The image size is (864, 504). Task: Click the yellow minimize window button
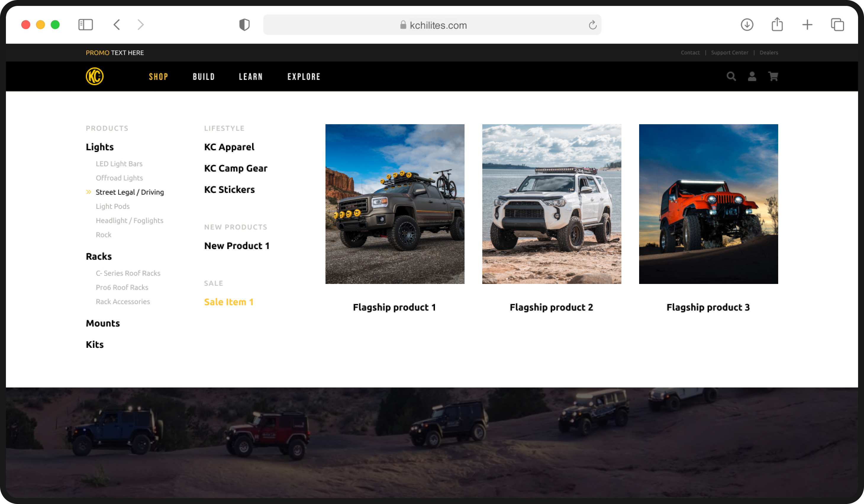pos(41,25)
